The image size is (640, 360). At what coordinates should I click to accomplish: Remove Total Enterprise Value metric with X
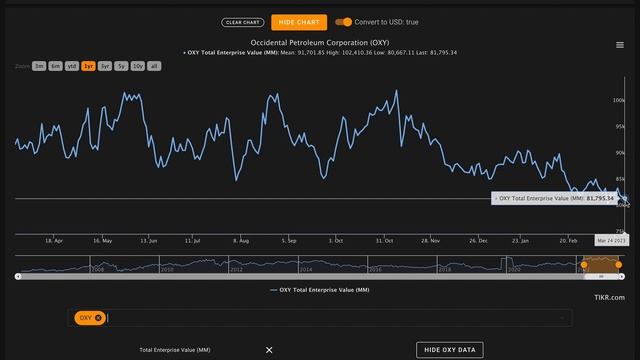(x=269, y=350)
